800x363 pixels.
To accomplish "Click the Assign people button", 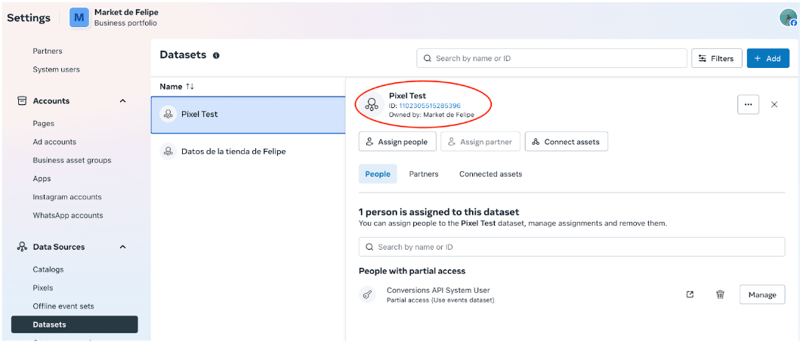I will pos(397,142).
